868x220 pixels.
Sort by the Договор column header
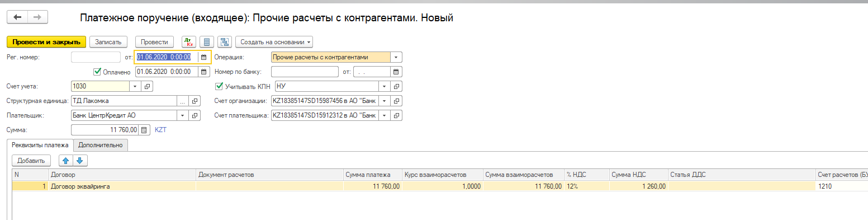click(x=122, y=175)
